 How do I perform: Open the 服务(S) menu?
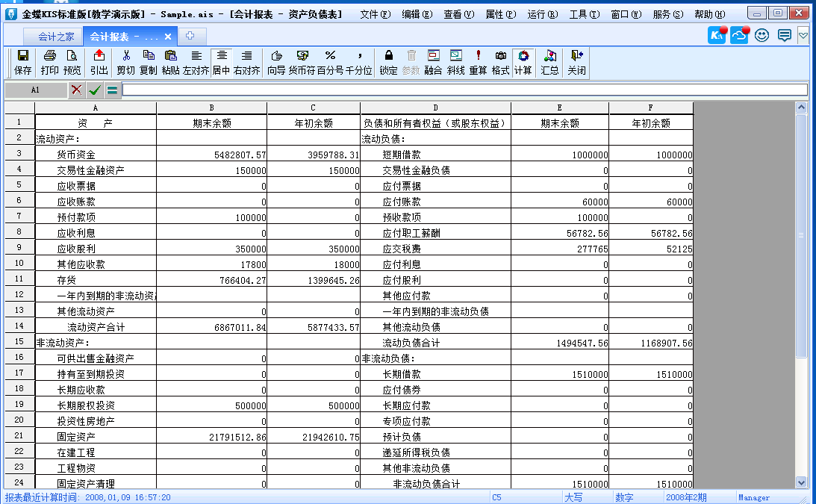click(x=667, y=14)
